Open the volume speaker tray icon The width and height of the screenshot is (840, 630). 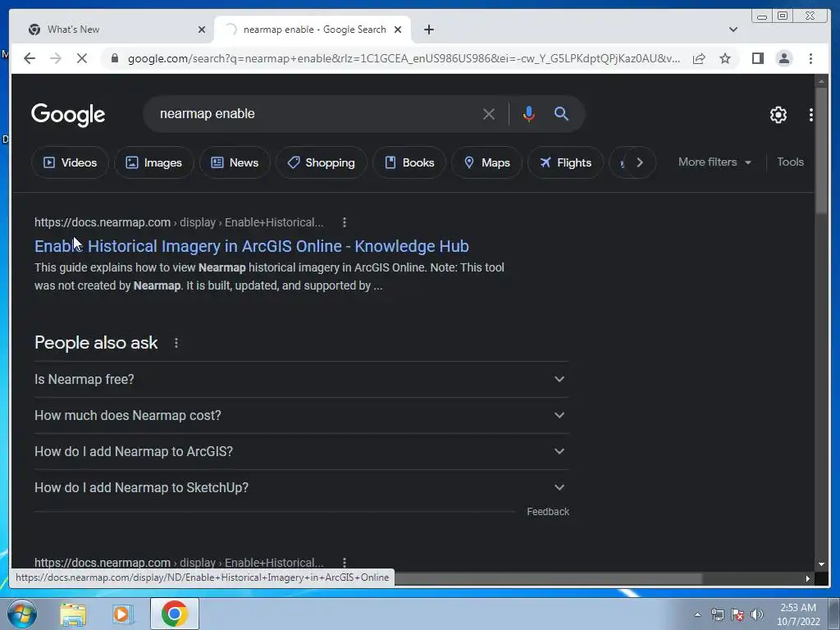coord(757,614)
